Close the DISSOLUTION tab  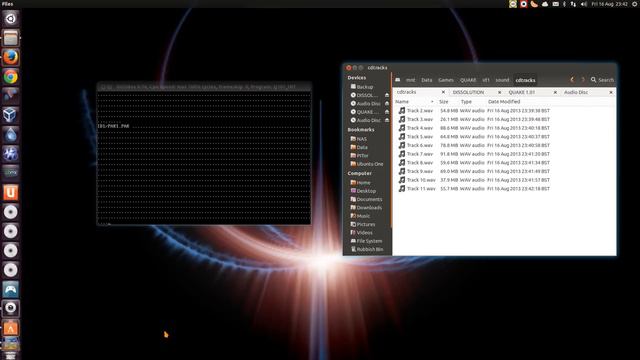[x=499, y=92]
